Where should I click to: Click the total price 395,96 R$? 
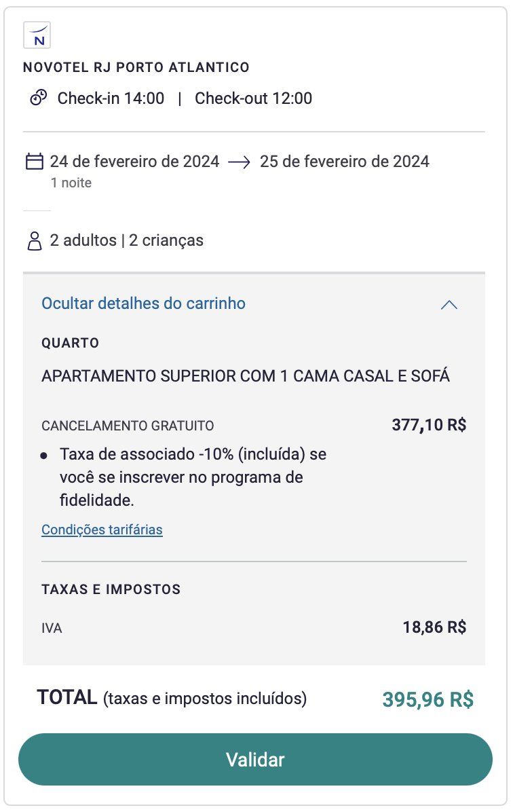click(x=427, y=699)
